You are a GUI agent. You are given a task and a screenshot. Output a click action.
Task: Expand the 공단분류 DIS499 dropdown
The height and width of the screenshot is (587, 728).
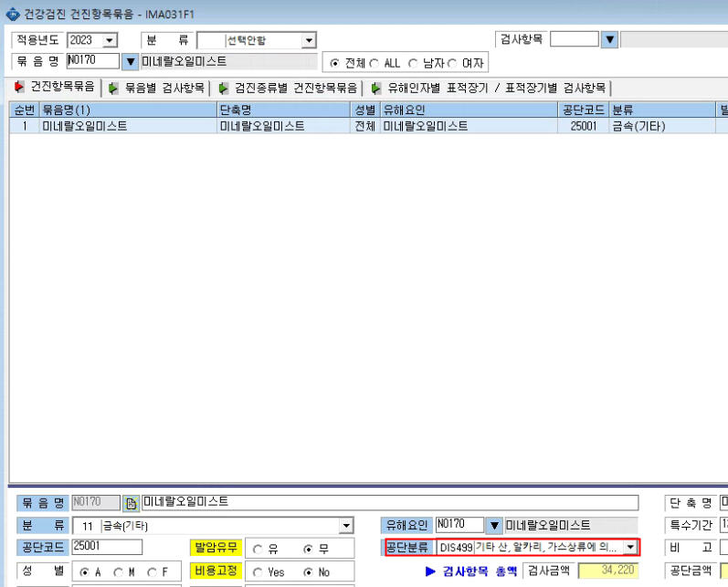coord(630,547)
